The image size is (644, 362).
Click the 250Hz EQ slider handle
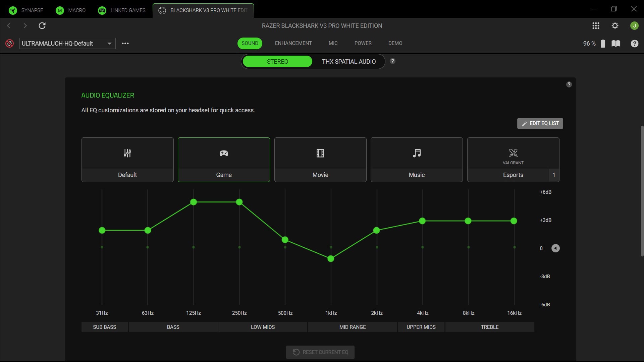tap(239, 202)
